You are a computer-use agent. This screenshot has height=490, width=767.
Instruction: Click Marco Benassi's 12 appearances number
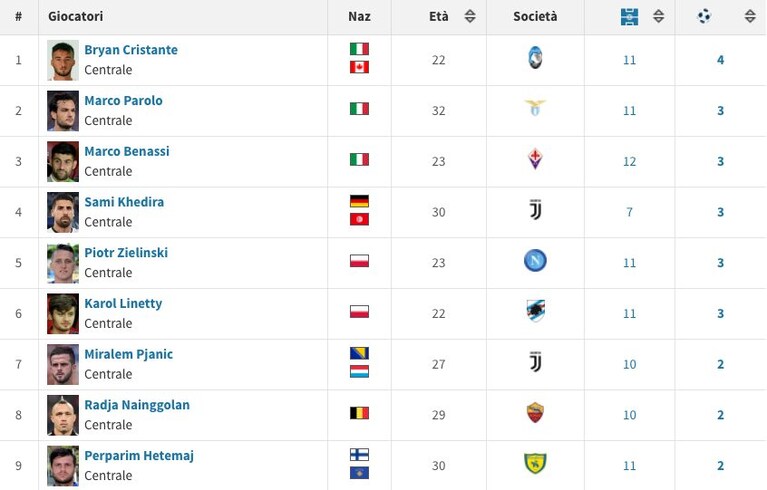tap(630, 161)
